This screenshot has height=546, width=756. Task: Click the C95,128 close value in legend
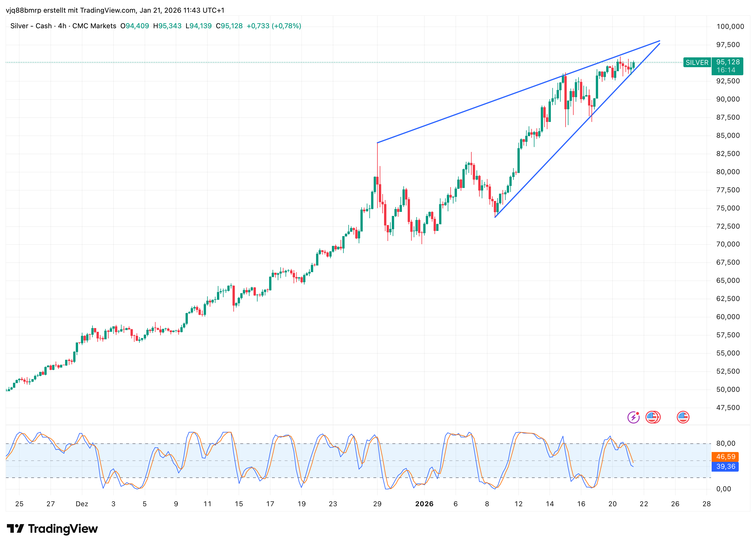(x=229, y=26)
